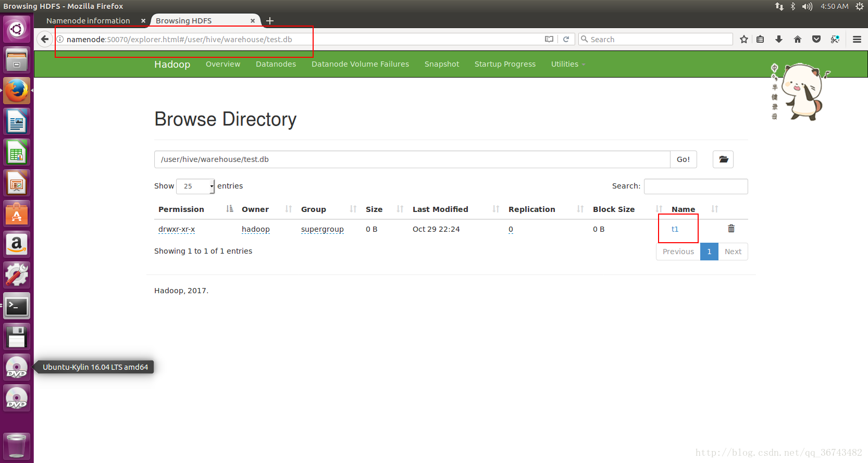
Task: Click the drwxr-xr-x permission link
Action: click(177, 229)
